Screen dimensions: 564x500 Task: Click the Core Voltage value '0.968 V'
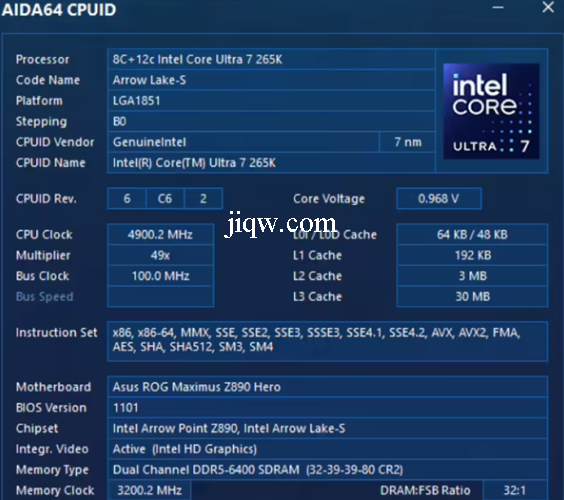tap(439, 199)
